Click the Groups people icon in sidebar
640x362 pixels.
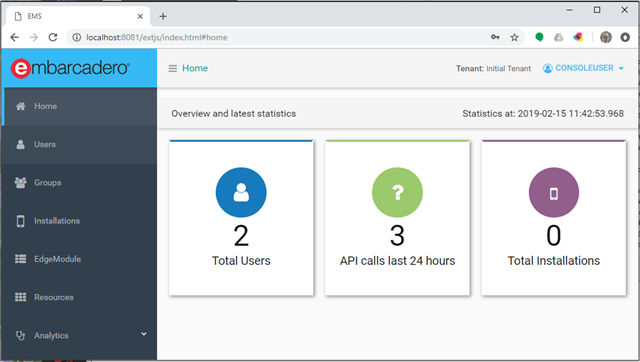coord(20,182)
